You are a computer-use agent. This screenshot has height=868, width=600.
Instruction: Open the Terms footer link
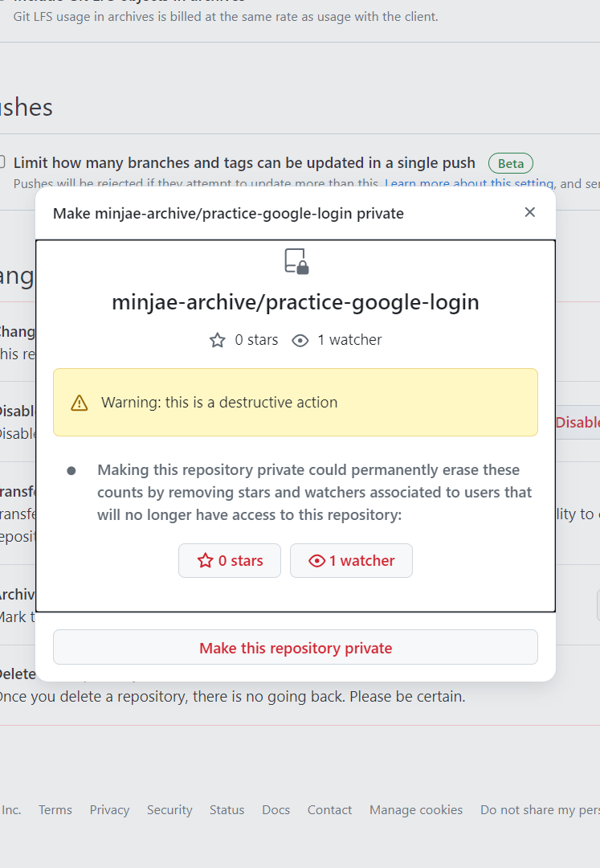[55, 810]
